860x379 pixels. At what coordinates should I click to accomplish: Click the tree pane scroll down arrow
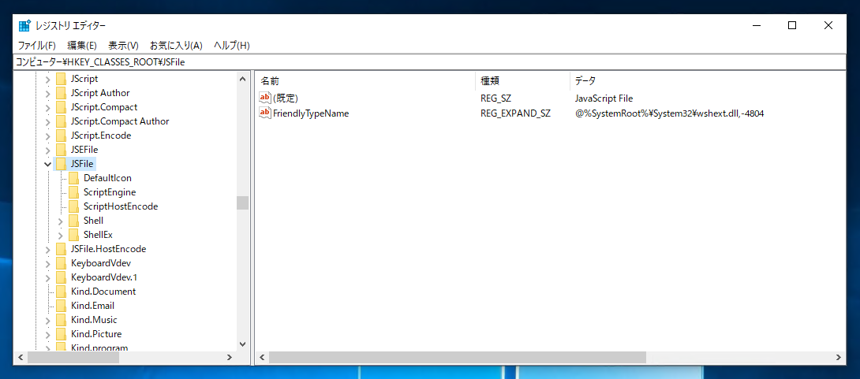242,344
